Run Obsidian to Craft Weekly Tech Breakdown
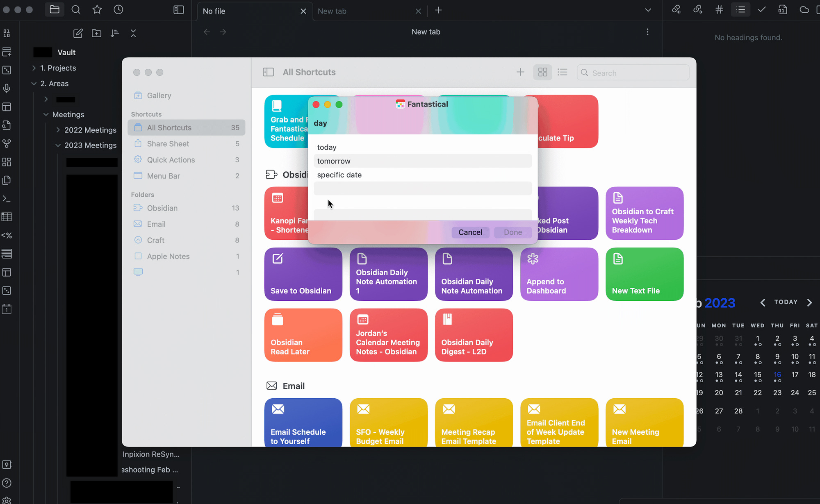Screen dimensions: 820x504 [645, 213]
